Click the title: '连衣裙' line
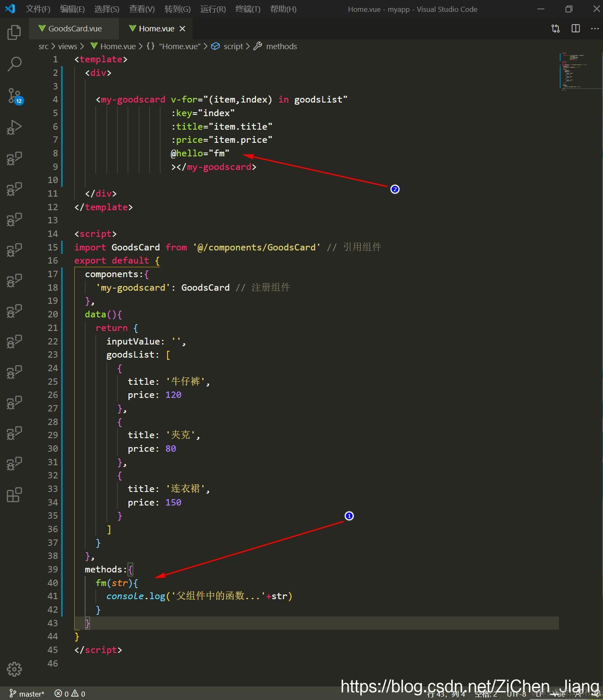Screen dimensions: 603x700 point(169,489)
